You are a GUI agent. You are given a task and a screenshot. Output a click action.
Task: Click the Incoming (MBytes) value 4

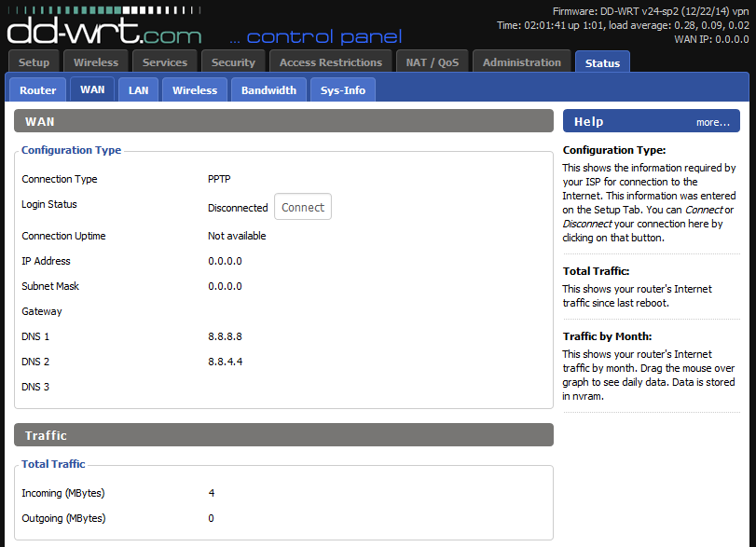pyautogui.click(x=212, y=493)
